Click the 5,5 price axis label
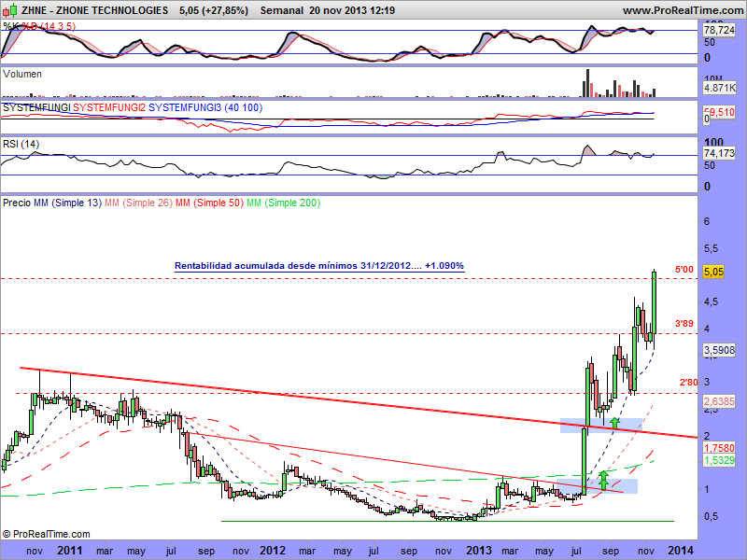The width and height of the screenshot is (747, 560). 711,248
